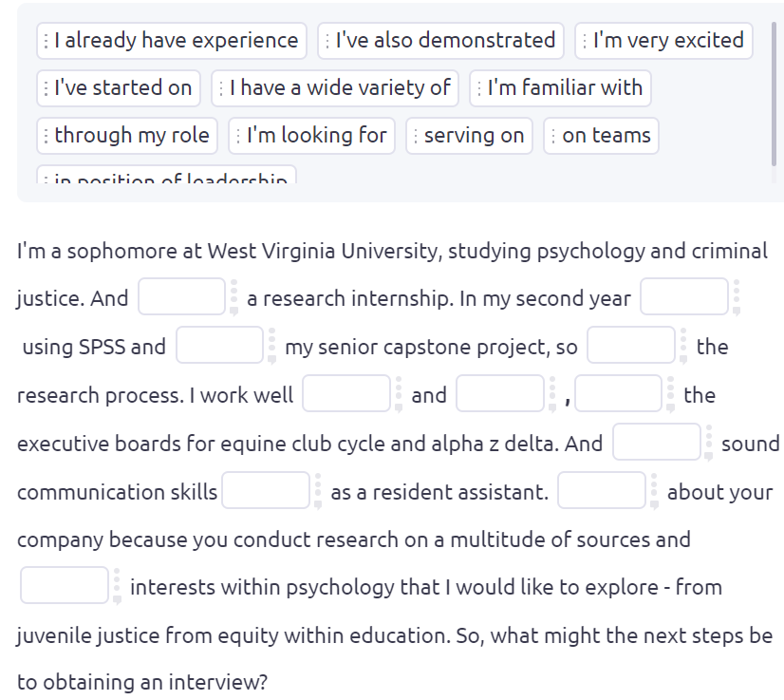Click drag handle on "I'm looking for" chip
784x700 pixels.
(x=238, y=136)
